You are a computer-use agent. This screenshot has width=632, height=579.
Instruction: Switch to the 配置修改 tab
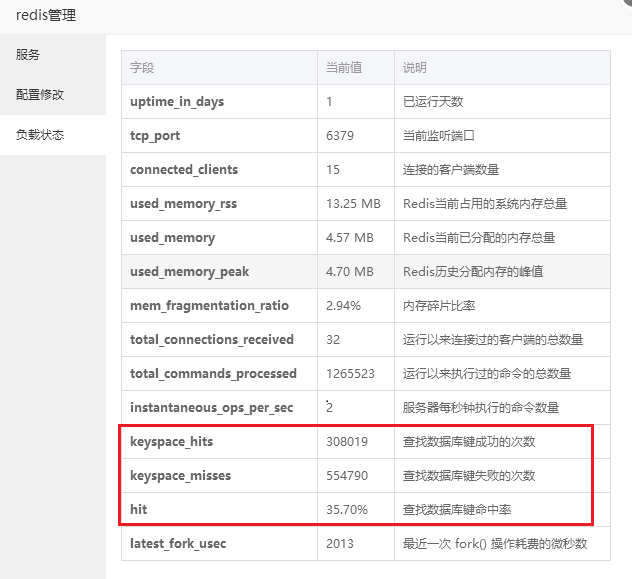click(53, 95)
